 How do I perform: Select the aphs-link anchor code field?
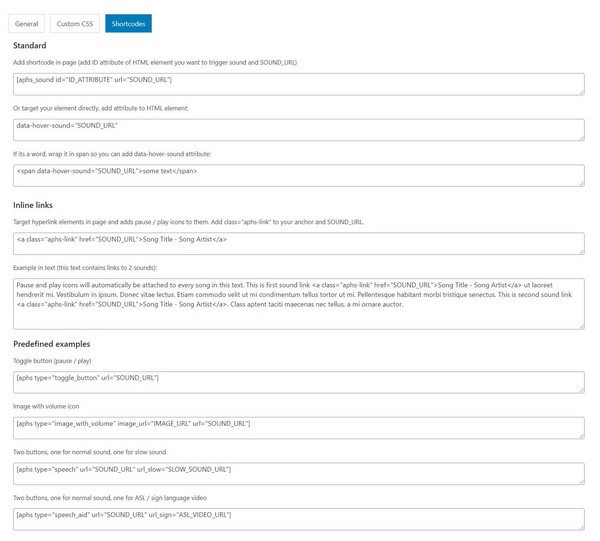[299, 244]
